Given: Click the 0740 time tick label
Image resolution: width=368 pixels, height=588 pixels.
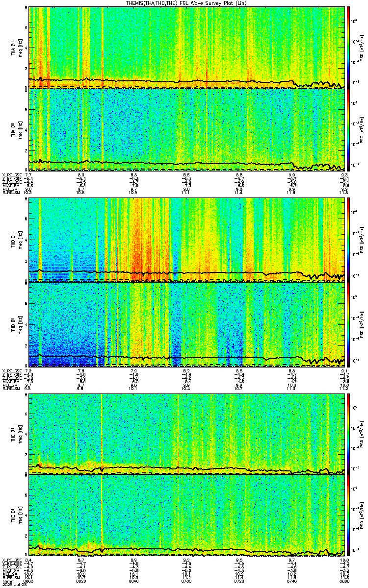Looking at the screenshot, I should 292,581.
